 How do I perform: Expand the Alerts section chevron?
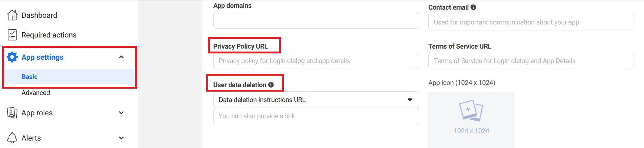pos(121,138)
